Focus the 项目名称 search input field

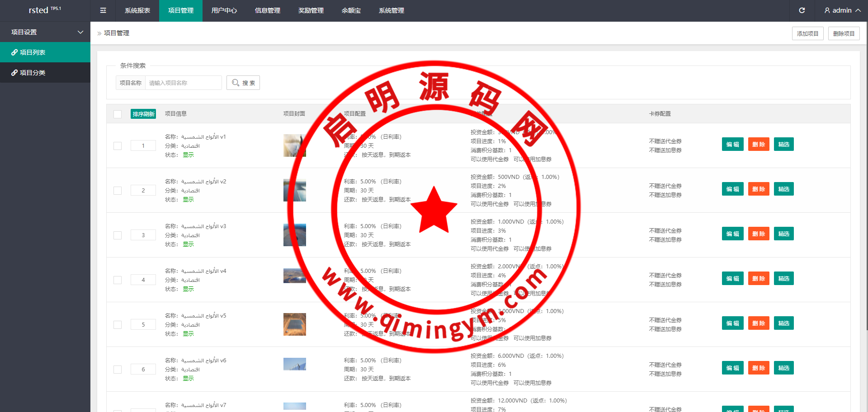pyautogui.click(x=183, y=83)
